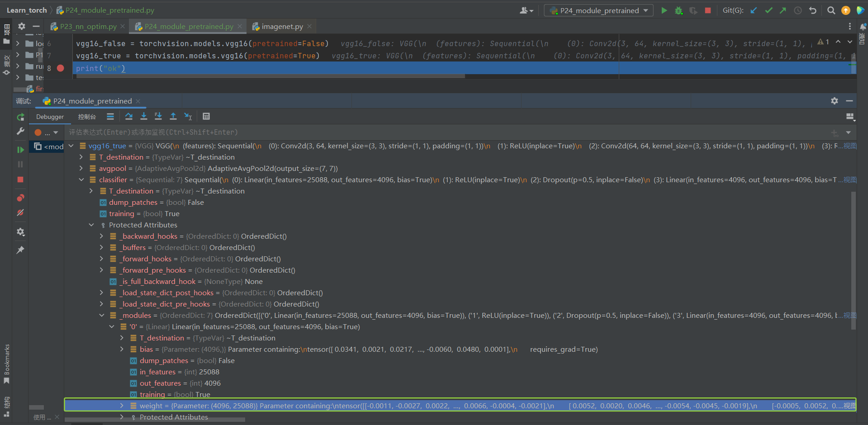Click the Step Out icon
Image resolution: width=868 pixels, height=425 pixels.
(x=173, y=117)
